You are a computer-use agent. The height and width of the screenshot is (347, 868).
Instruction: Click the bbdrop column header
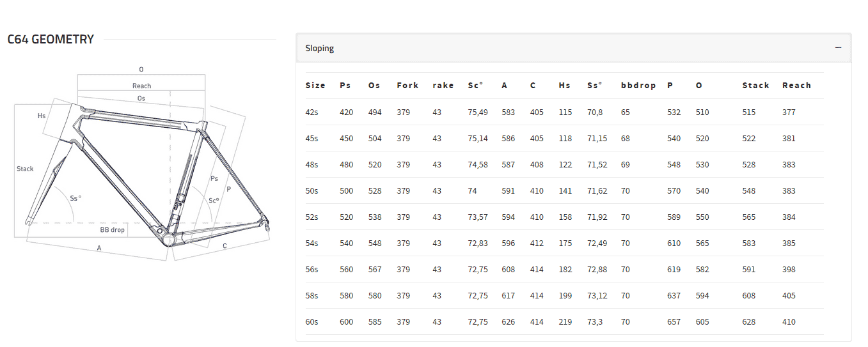(x=638, y=86)
